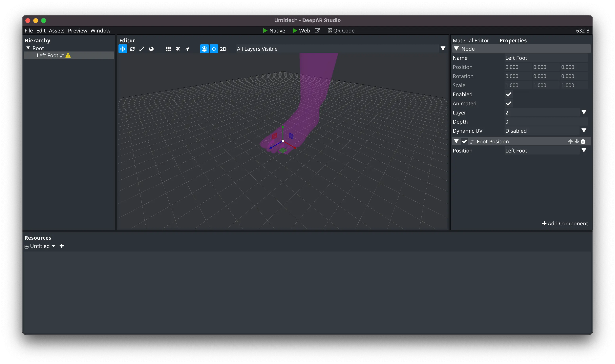The height and width of the screenshot is (364, 615).
Task: Switch editor to 2D mode
Action: coord(223,49)
